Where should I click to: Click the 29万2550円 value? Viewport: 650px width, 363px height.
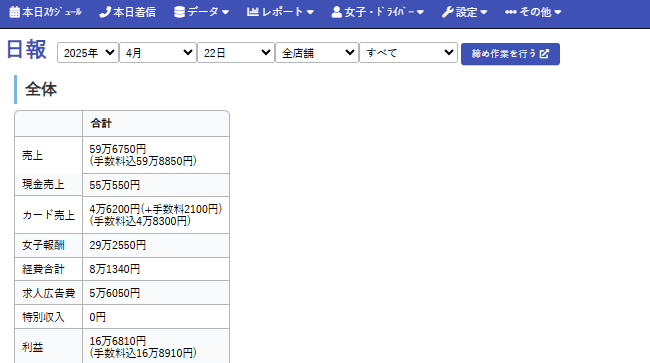click(118, 245)
